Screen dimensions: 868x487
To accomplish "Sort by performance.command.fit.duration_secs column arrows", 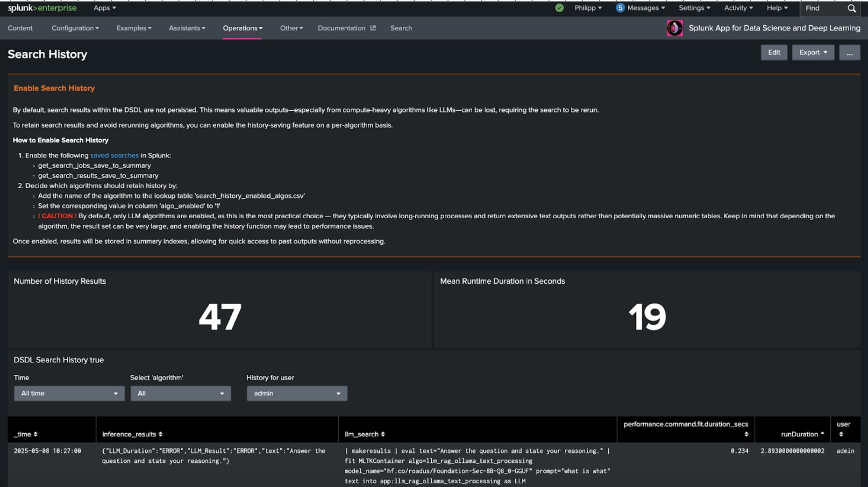I will 746,434.
